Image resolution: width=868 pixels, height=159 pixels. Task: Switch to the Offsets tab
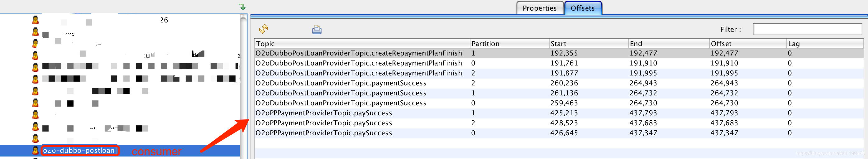pyautogui.click(x=583, y=8)
